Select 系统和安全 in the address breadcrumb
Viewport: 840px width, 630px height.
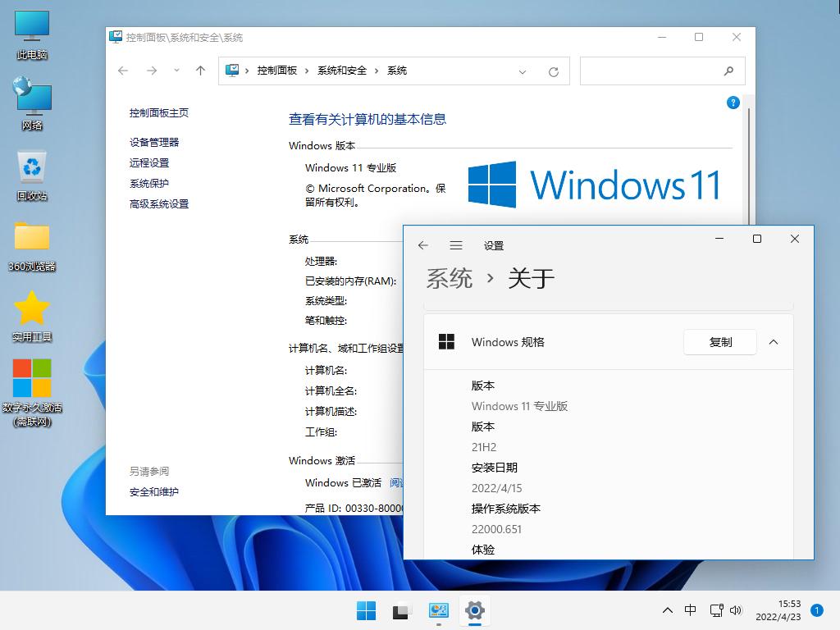click(342, 71)
